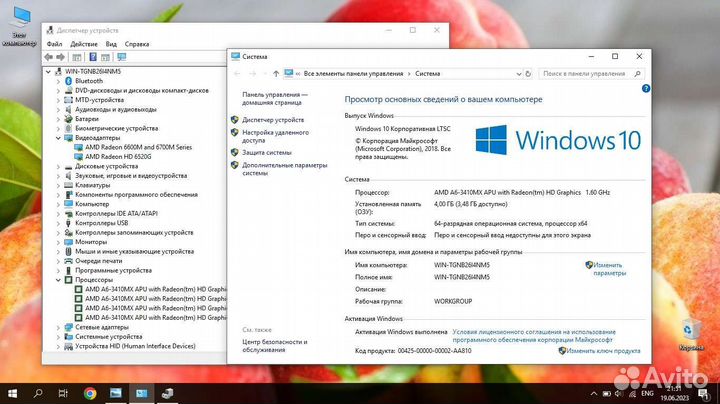Open the address bar dropdown arrow
The image size is (720, 404).
pyautogui.click(x=518, y=73)
